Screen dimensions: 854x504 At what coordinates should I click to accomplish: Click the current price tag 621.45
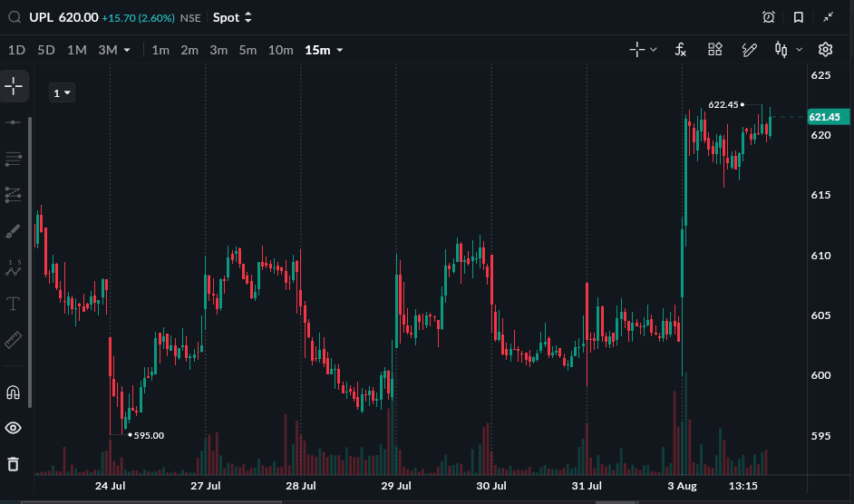(x=828, y=117)
